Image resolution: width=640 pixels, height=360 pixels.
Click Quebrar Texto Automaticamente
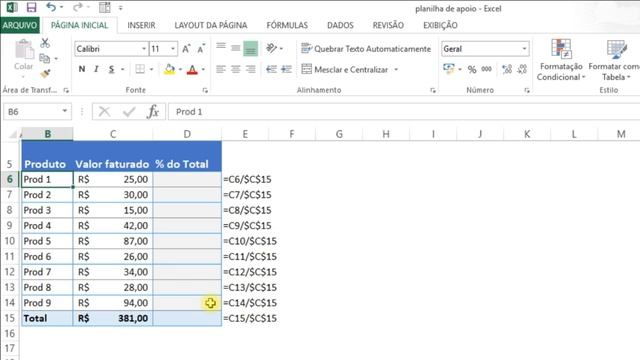(x=366, y=49)
